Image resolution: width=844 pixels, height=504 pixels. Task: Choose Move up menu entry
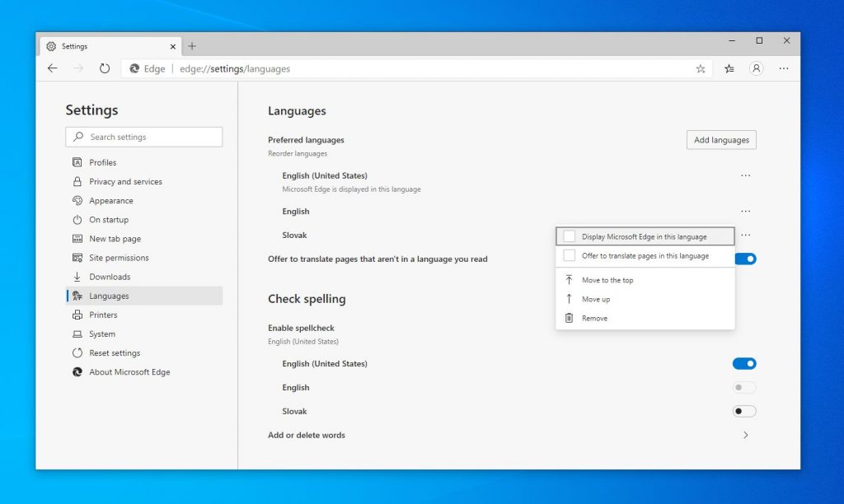pyautogui.click(x=645, y=299)
